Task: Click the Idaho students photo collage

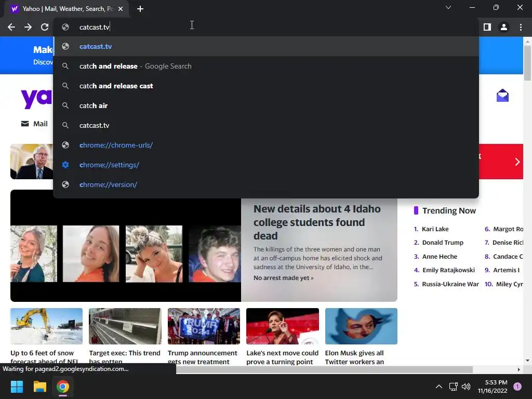Action: tap(126, 250)
